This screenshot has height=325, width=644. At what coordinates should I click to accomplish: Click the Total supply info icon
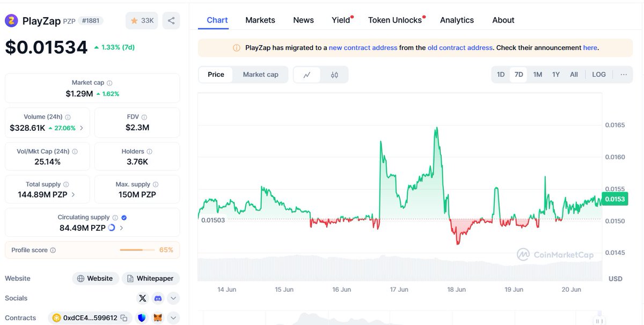pos(66,184)
